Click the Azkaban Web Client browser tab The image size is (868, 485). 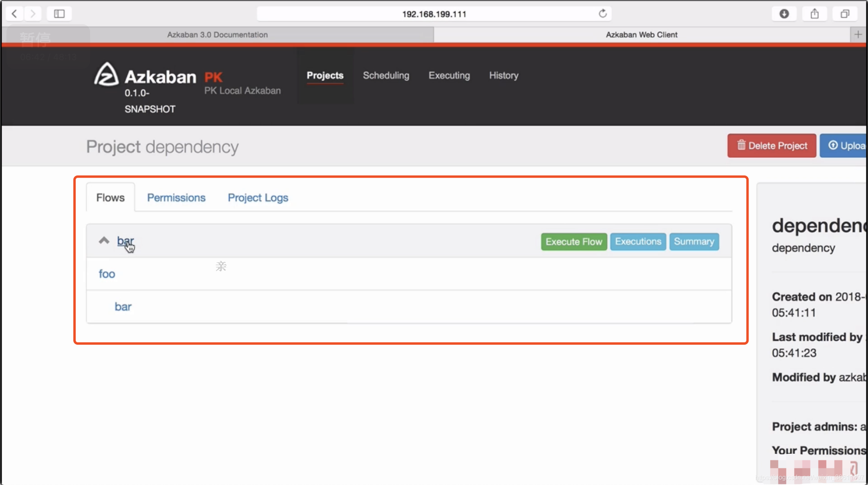(x=642, y=34)
